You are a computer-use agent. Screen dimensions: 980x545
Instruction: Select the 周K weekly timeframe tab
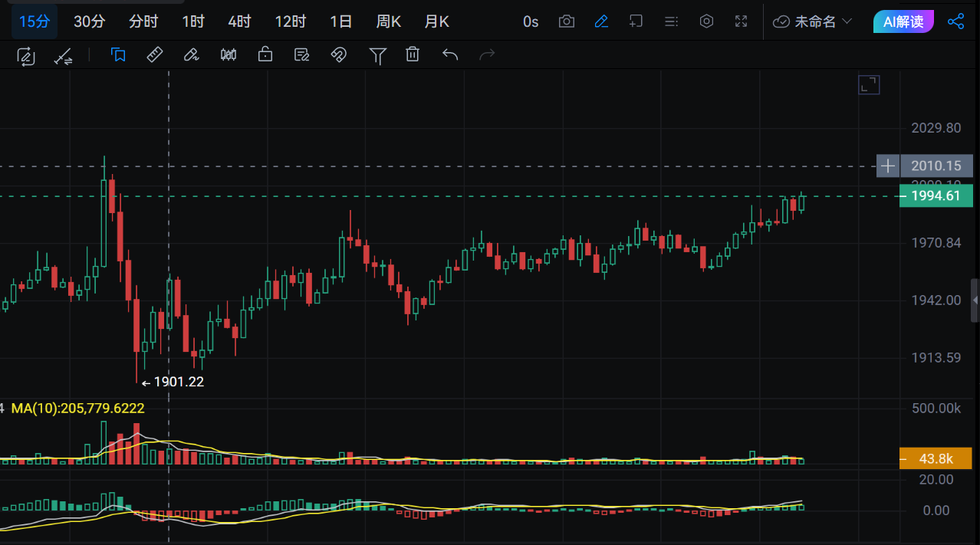pos(388,21)
